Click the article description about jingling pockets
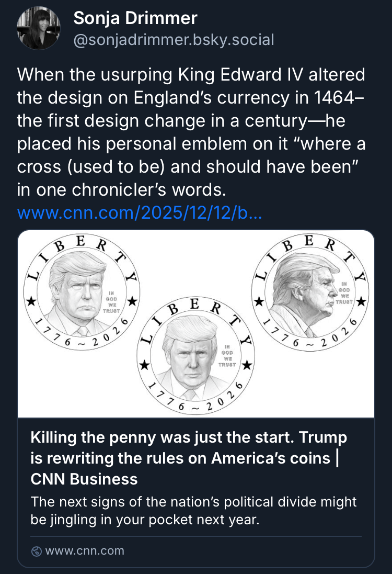Image resolution: width=392 pixels, height=574 pixels. pyautogui.click(x=193, y=511)
